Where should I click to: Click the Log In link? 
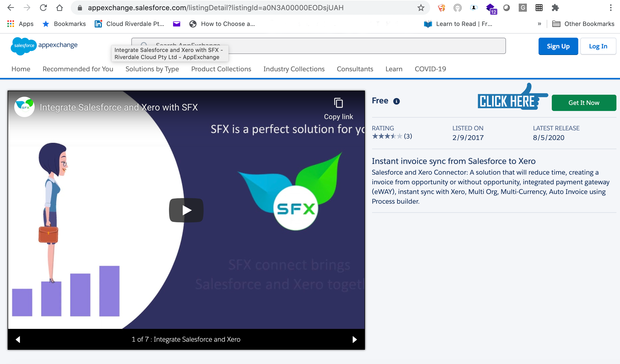pos(599,46)
